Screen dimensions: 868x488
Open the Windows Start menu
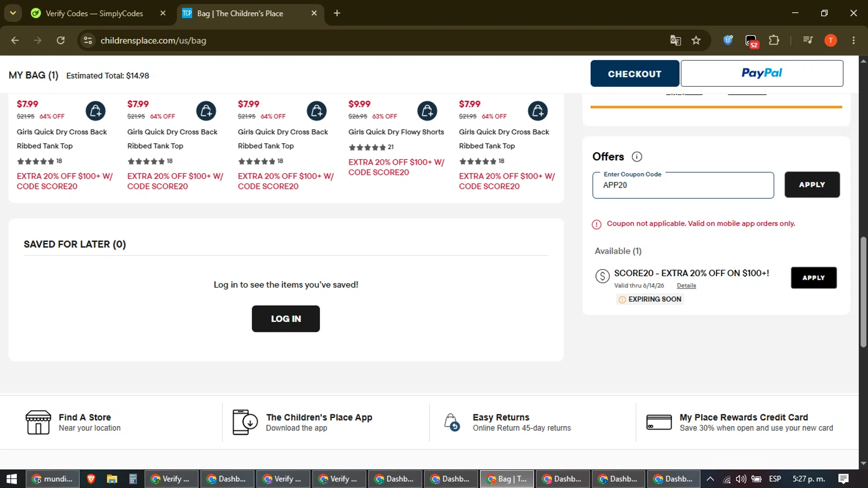(12, 479)
